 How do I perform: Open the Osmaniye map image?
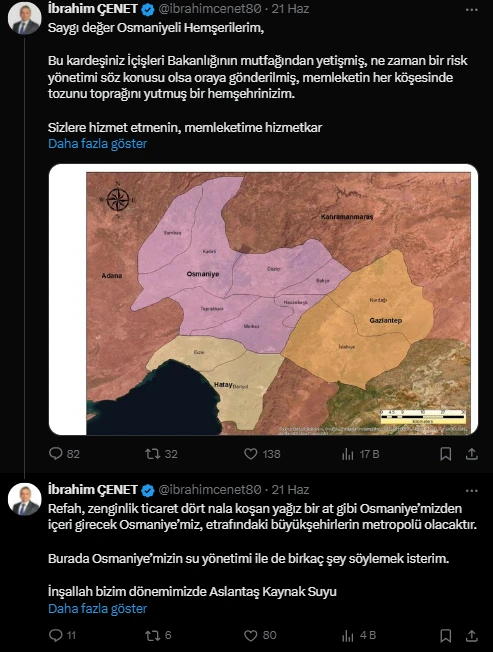coord(263,299)
